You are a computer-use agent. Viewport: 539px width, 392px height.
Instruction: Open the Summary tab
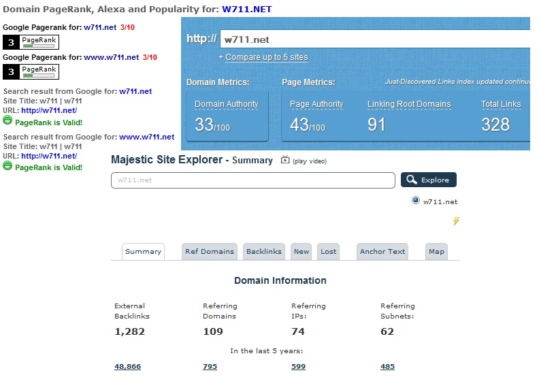coord(144,252)
